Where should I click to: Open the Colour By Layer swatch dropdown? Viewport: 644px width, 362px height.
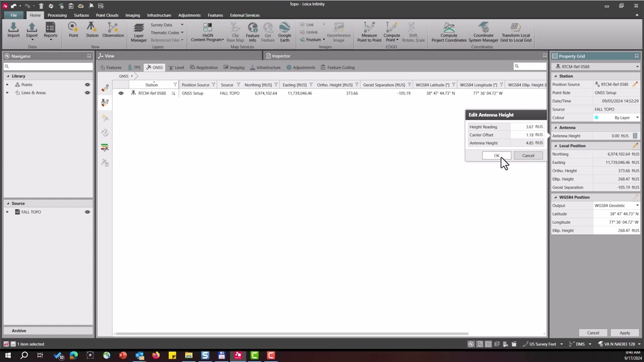tap(617, 118)
